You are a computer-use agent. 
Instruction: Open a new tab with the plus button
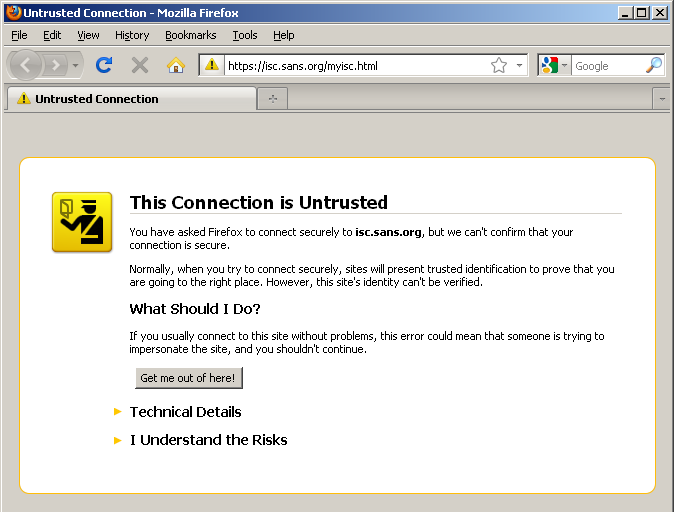[x=272, y=99]
